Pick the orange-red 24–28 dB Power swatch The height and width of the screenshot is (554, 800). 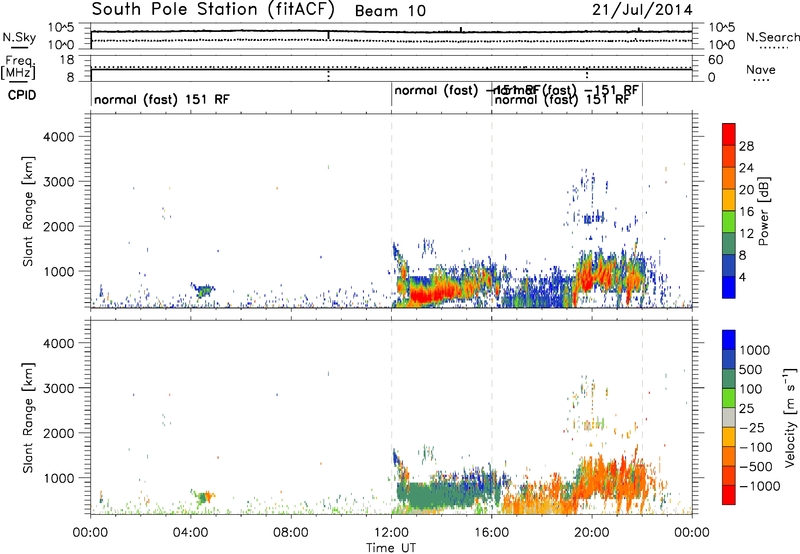(x=729, y=156)
